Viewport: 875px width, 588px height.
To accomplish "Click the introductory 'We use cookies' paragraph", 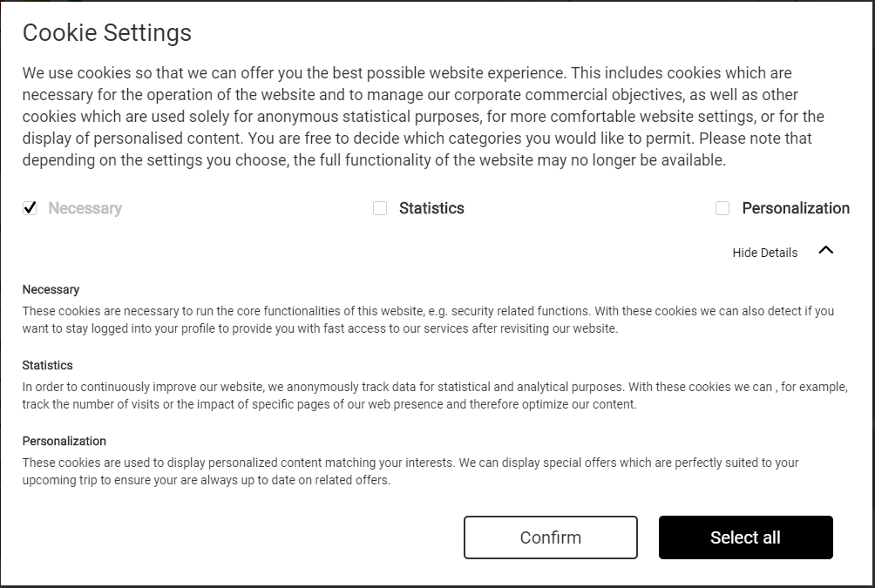I will [423, 117].
